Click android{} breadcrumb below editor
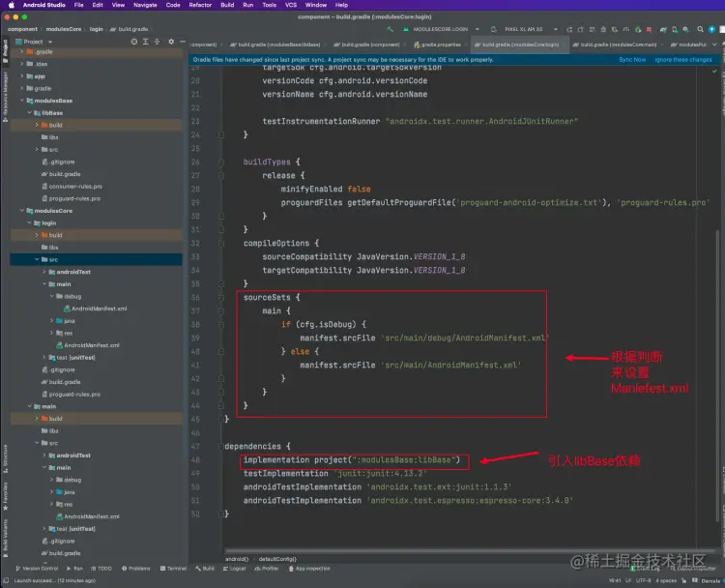725x588 pixels. (x=237, y=559)
